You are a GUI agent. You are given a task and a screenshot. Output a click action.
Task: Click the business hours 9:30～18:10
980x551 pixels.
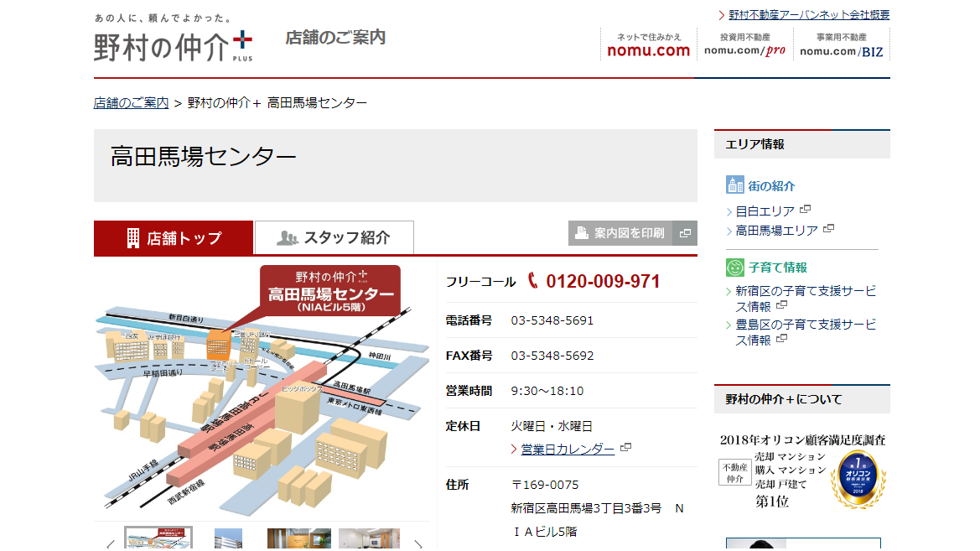[x=547, y=391]
